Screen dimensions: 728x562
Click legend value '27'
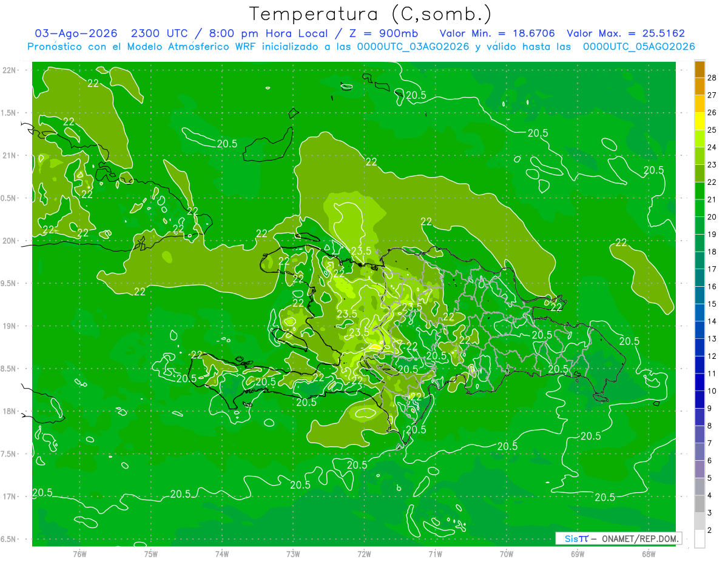[x=713, y=95]
